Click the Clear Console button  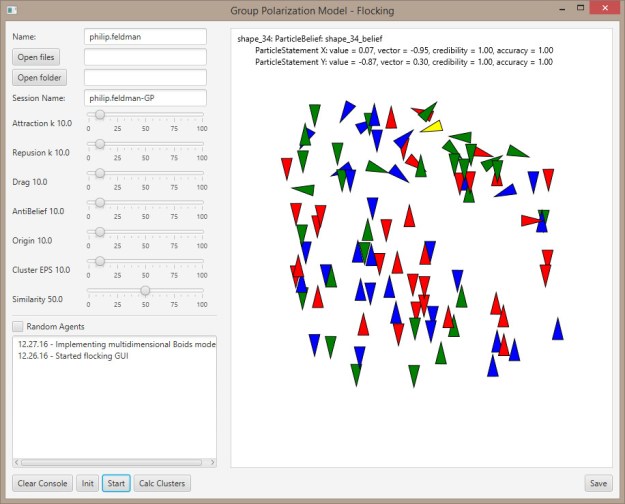[42, 483]
